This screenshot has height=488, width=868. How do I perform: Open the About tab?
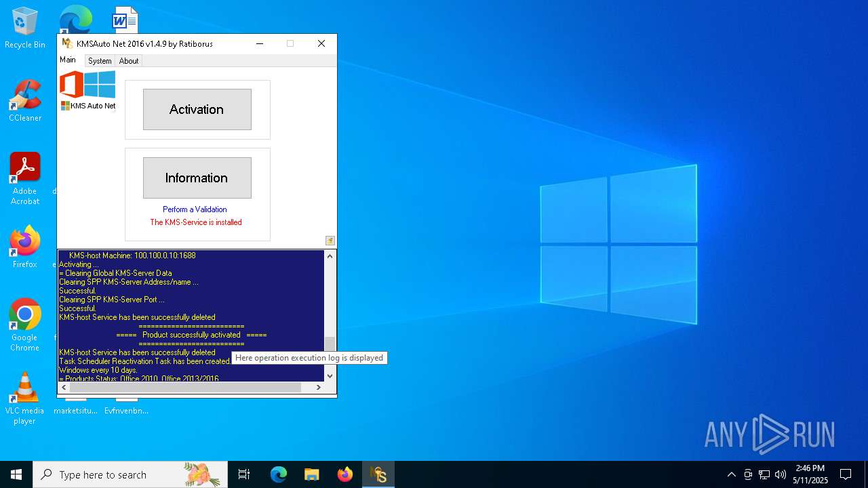(x=129, y=61)
